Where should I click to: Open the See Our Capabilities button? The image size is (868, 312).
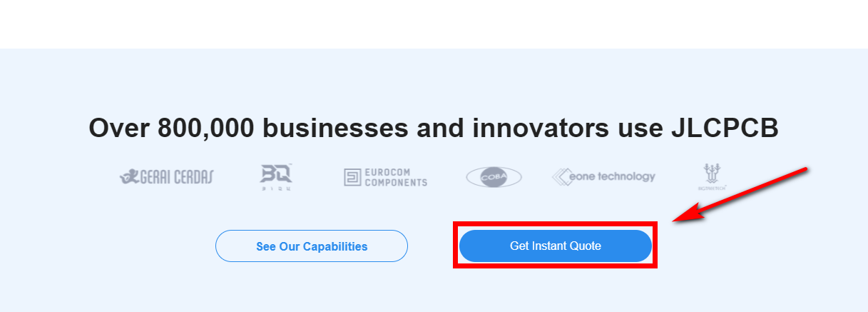pos(312,246)
